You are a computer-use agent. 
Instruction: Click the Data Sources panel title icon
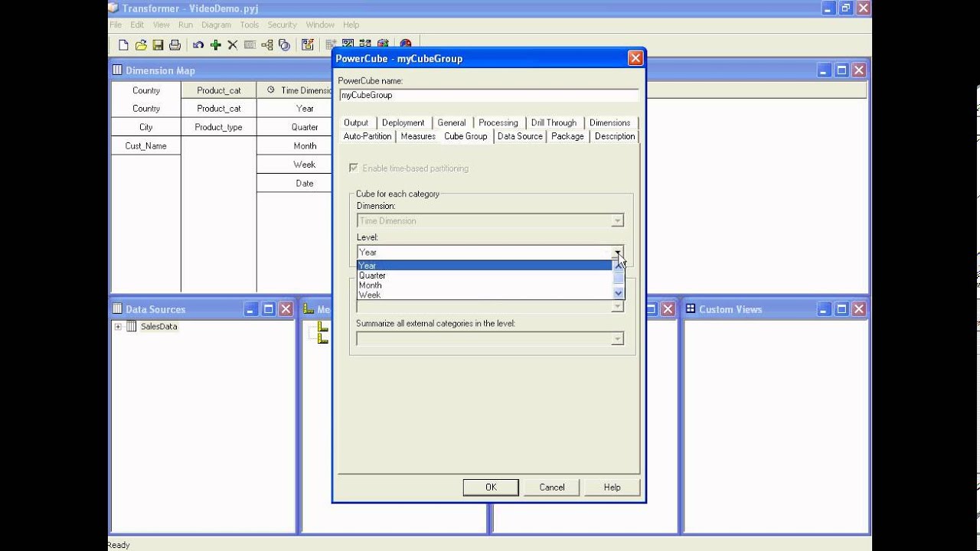pyautogui.click(x=117, y=309)
